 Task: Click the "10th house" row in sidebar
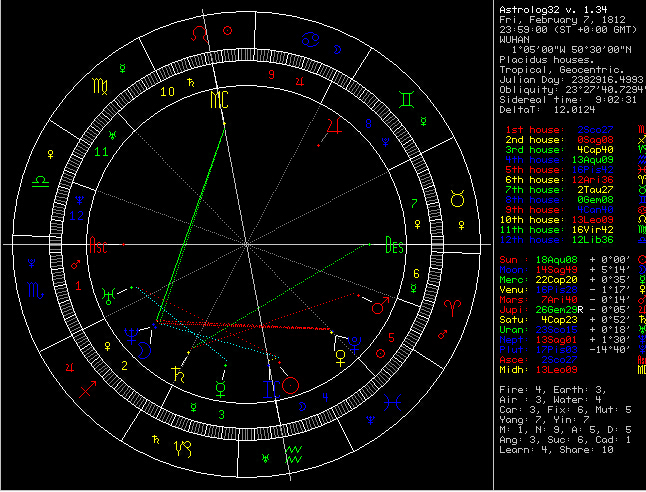point(541,218)
